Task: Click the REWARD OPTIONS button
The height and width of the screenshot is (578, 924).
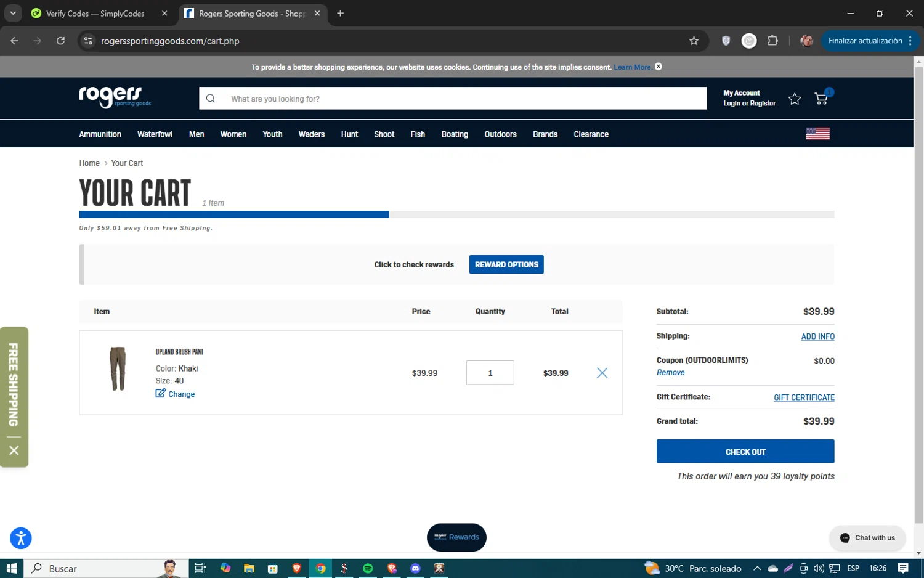Action: tap(506, 264)
